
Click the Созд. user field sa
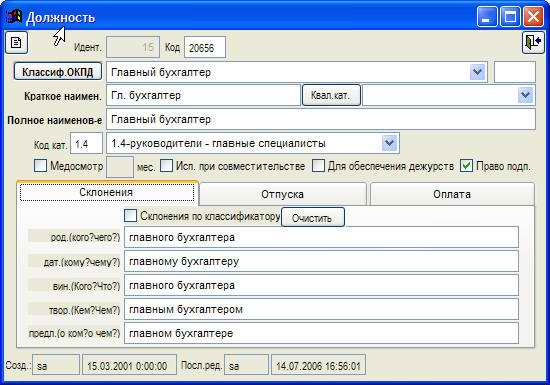point(56,365)
